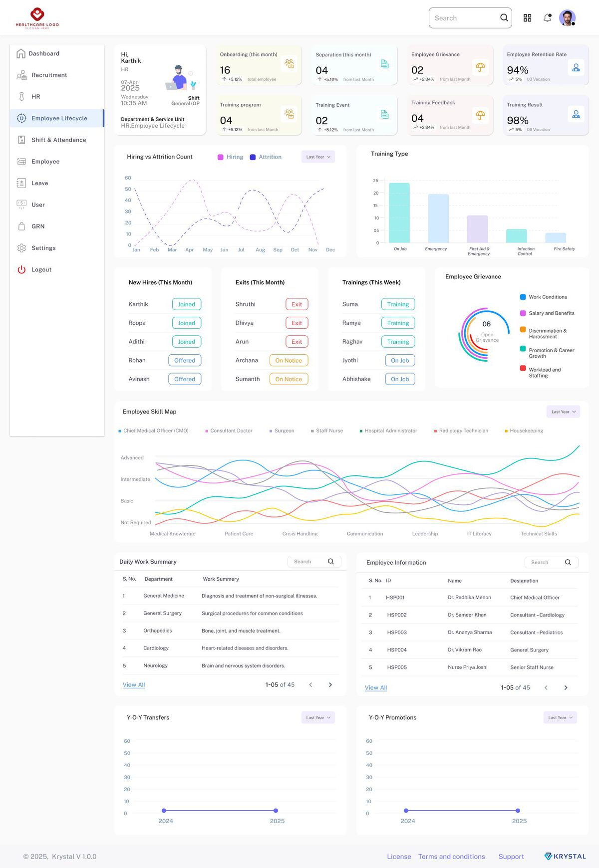Go to next page of Daily Work Summary
The height and width of the screenshot is (868, 599).
point(330,685)
